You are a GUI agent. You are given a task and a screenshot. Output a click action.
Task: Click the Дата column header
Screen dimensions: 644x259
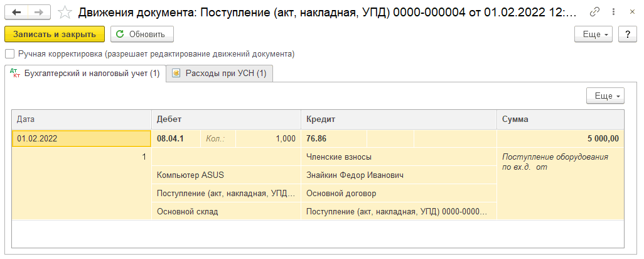(x=82, y=119)
